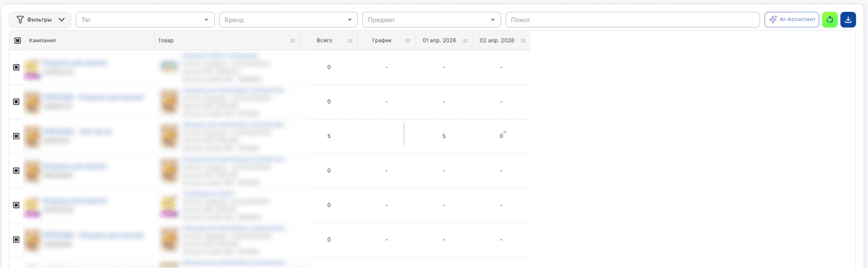Open the График column menu icon
The image size is (868, 268).
pos(407,41)
